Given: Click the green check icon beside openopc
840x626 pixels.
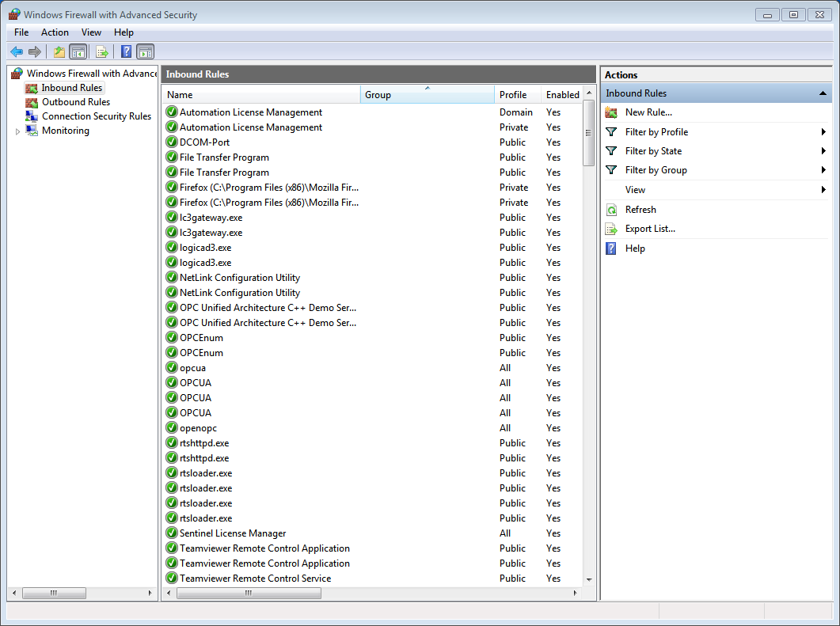Looking at the screenshot, I should coord(172,428).
